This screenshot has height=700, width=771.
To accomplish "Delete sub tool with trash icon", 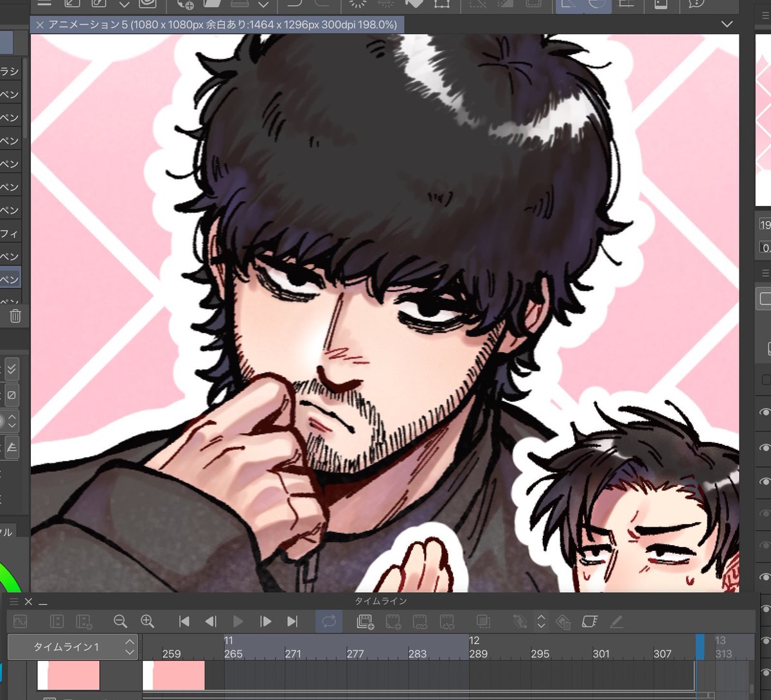I will [x=15, y=315].
